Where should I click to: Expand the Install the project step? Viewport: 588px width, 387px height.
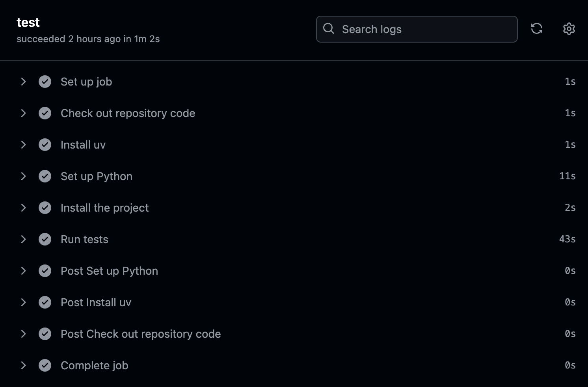coord(23,208)
